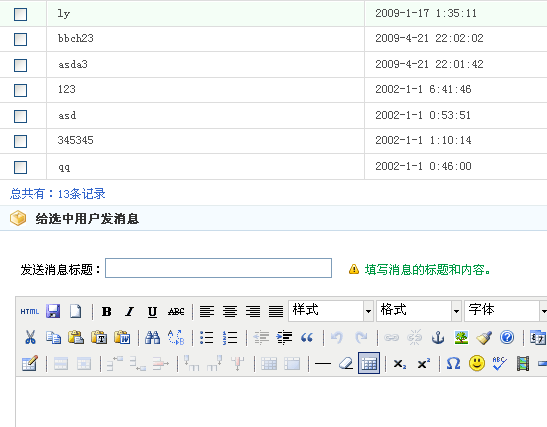
Task: Insert image using the picture icon
Action: (x=461, y=337)
